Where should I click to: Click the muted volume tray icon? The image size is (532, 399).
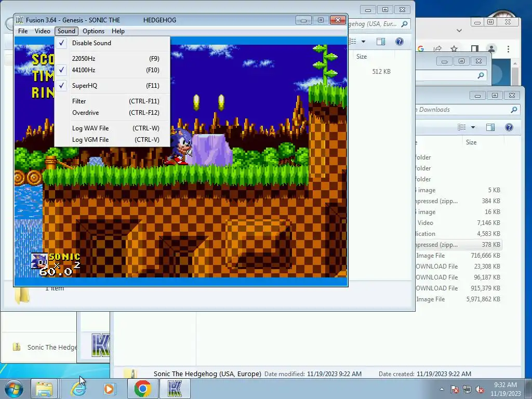coord(480,389)
